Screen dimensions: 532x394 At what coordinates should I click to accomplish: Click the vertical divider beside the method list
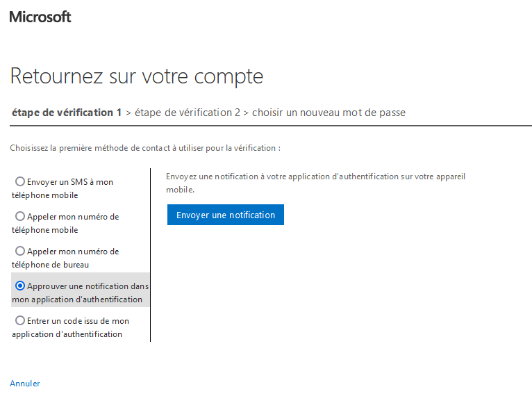point(151,254)
